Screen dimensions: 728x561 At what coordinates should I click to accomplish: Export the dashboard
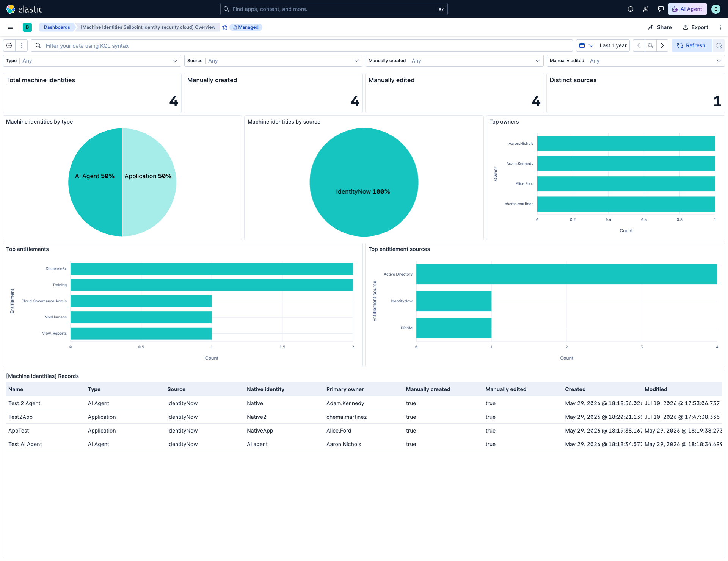[x=696, y=27]
